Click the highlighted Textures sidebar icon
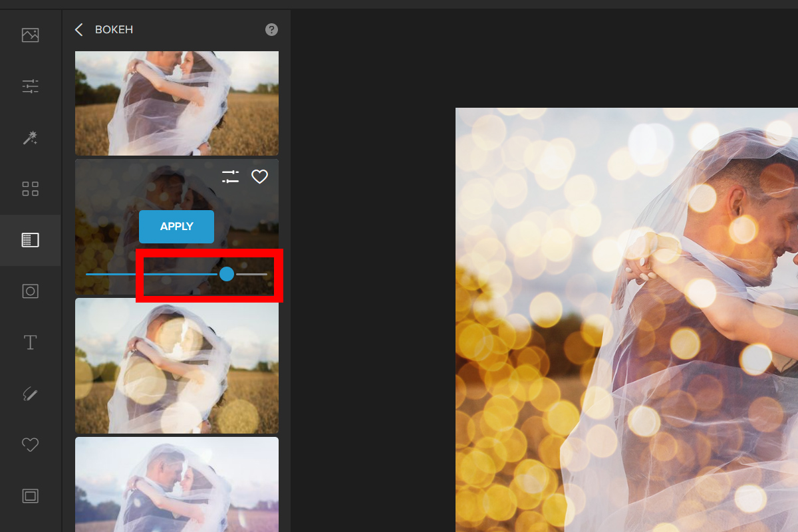This screenshot has height=532, width=798. click(30, 240)
